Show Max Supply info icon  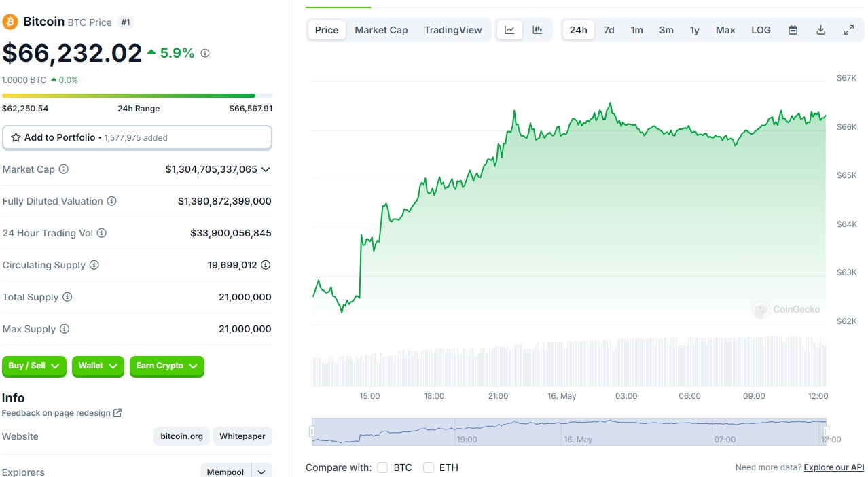pos(65,329)
